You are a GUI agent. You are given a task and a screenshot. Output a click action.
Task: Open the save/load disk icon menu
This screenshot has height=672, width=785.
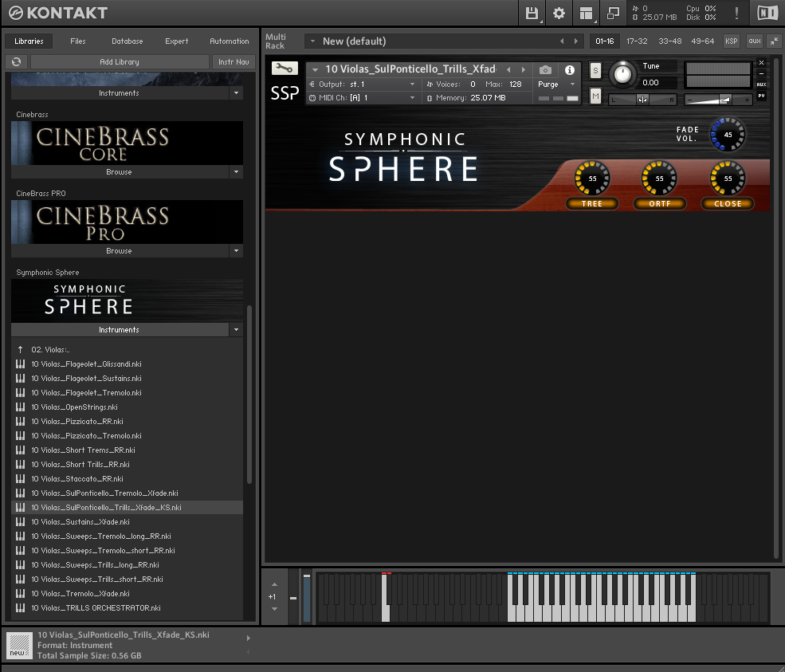pos(532,13)
